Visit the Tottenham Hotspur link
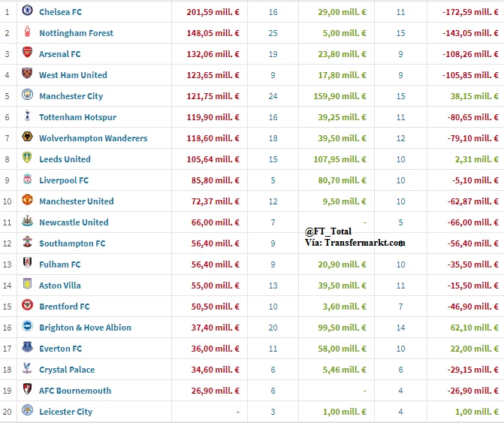 (x=77, y=117)
